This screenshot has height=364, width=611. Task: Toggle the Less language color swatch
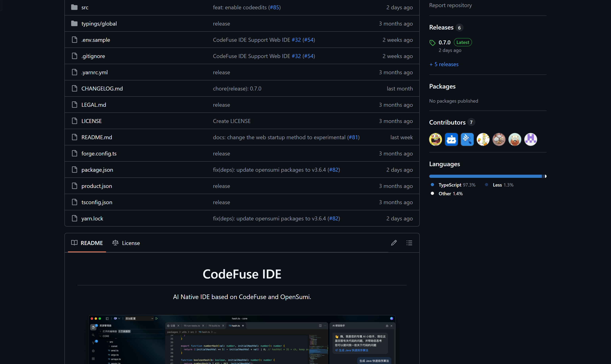tap(486, 185)
